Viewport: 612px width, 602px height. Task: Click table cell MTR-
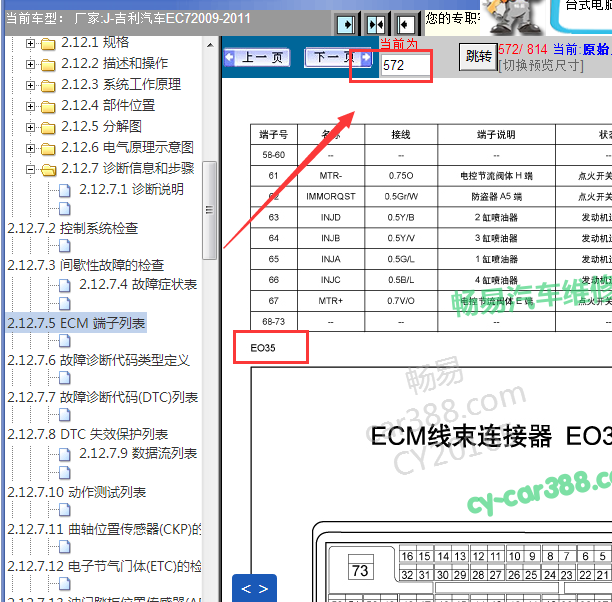[x=331, y=176]
